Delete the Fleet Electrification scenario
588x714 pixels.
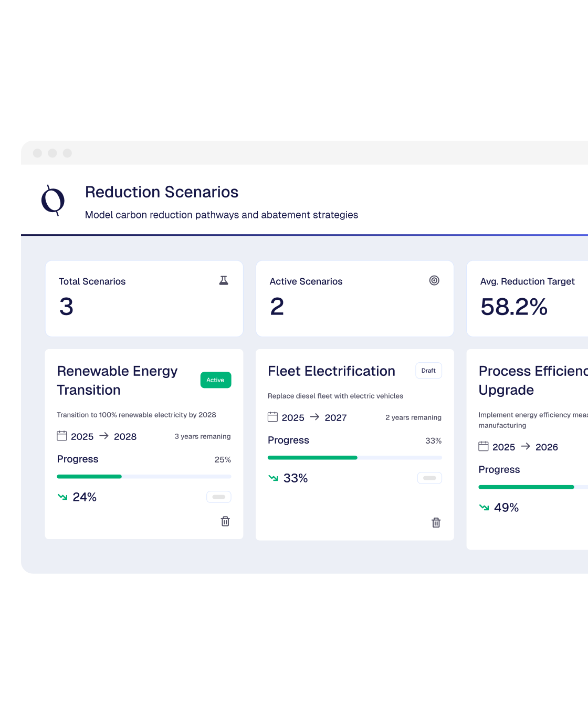[436, 522]
